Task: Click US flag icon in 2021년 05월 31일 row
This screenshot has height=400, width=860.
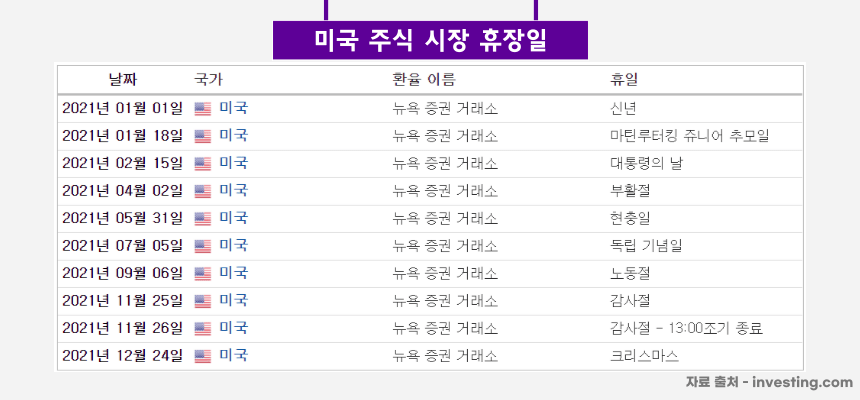Action: (x=202, y=219)
